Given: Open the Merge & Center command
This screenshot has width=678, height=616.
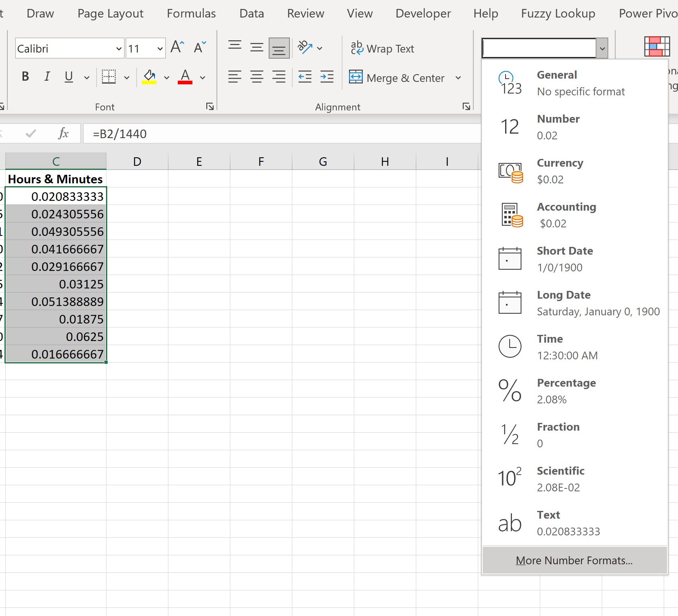Looking at the screenshot, I should point(398,78).
